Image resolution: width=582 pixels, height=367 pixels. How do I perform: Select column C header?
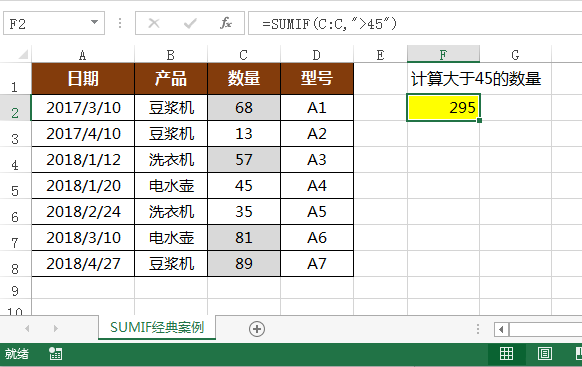[244, 55]
